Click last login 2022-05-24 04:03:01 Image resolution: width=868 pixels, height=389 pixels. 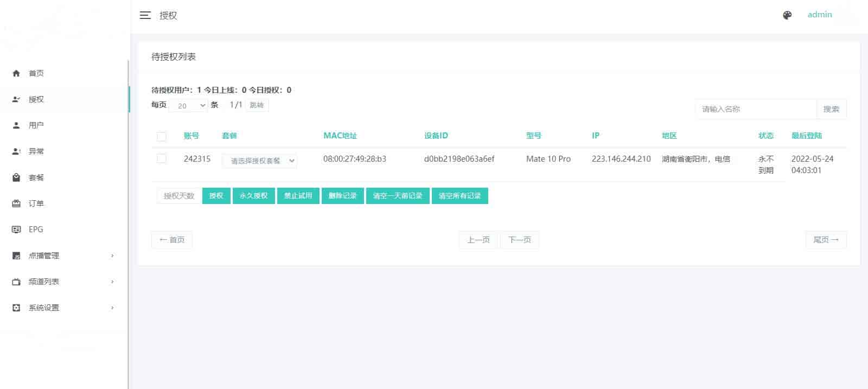(813, 164)
